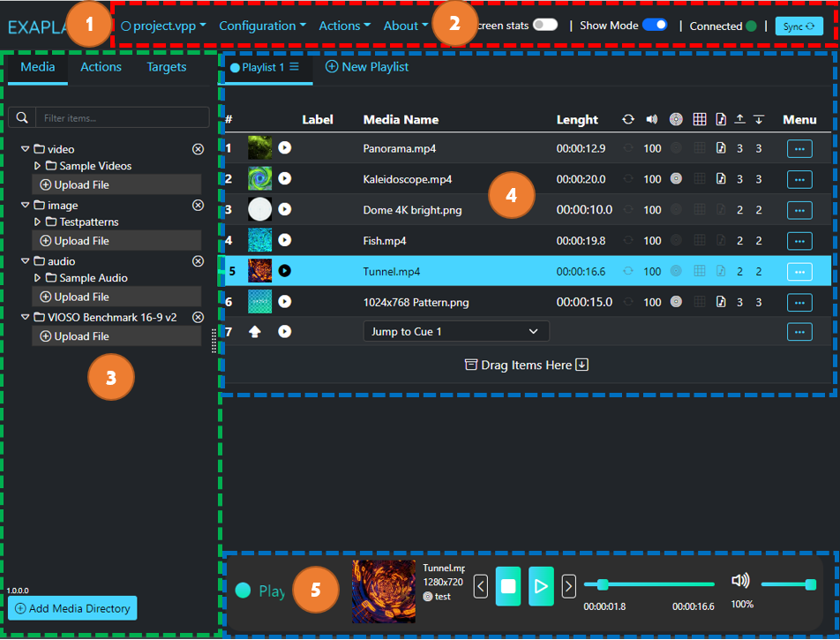The width and height of the screenshot is (840, 640).
Task: Click the Add Media Directory button
Action: click(x=72, y=608)
